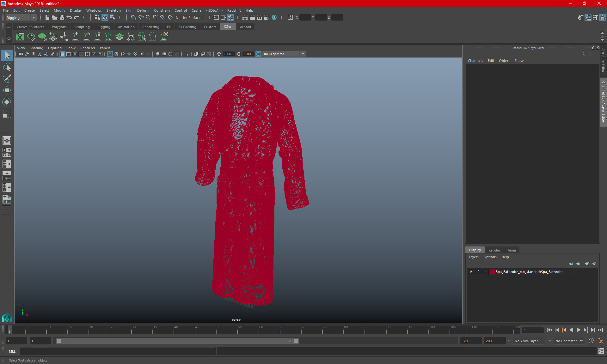Viewport: 607px width, 364px height.
Task: Open the layer Options menu
Action: pos(490,257)
